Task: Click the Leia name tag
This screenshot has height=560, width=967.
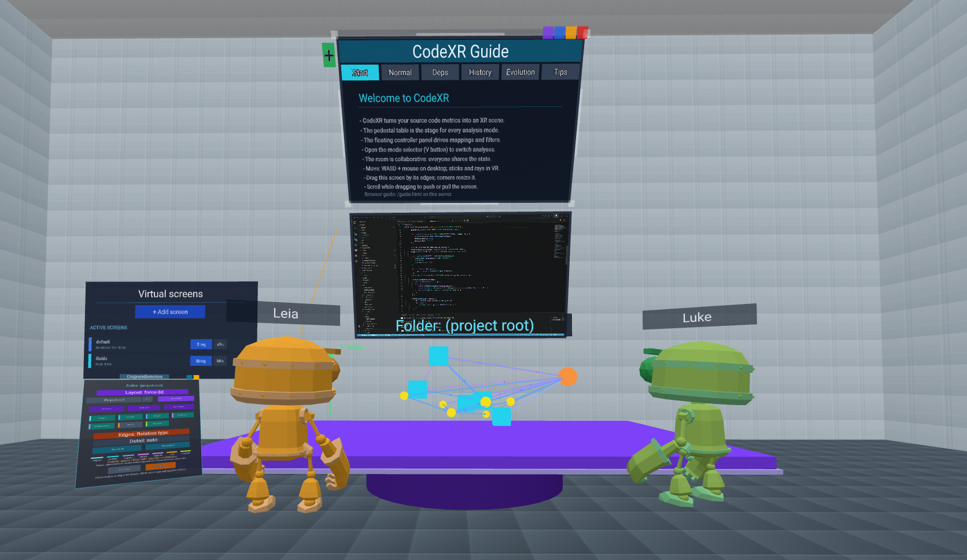Action: (286, 313)
